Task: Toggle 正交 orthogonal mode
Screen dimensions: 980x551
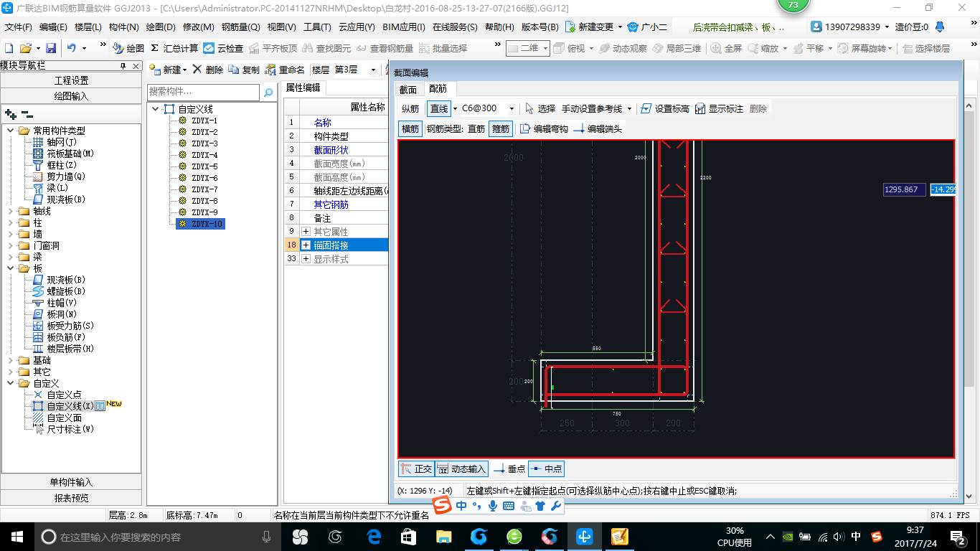Action: [x=416, y=468]
